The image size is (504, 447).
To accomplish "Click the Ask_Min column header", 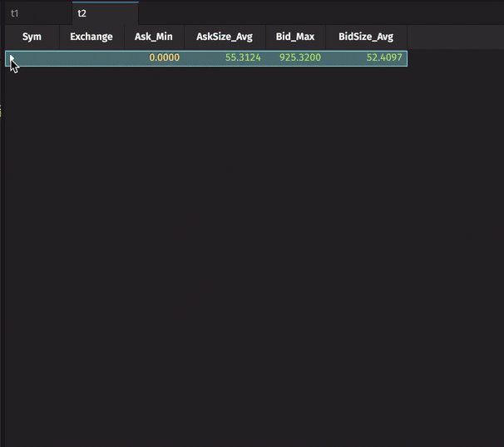I will click(x=153, y=37).
